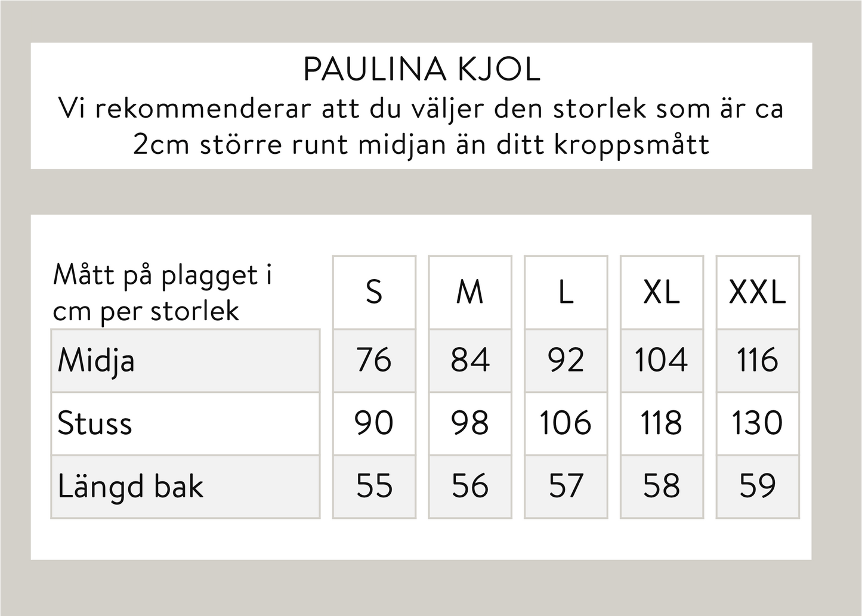Click the "Mått på plagget i cm" heading
This screenshot has width=862, height=616.
coord(162,293)
